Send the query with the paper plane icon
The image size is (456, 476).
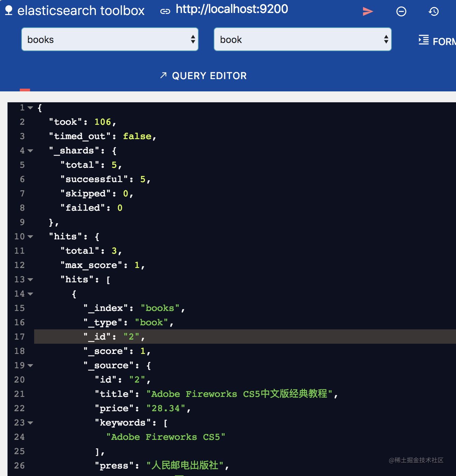pyautogui.click(x=368, y=11)
